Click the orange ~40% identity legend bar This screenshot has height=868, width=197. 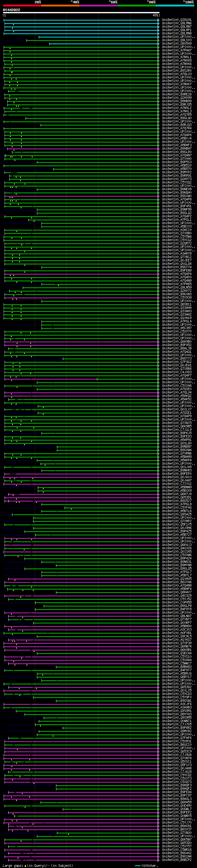pyautogui.click(x=61, y=6)
